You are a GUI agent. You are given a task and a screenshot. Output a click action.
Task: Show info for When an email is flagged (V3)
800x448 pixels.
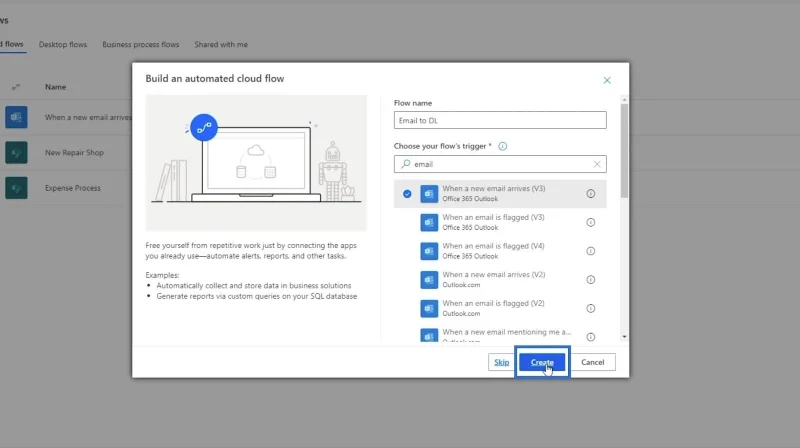tap(590, 222)
